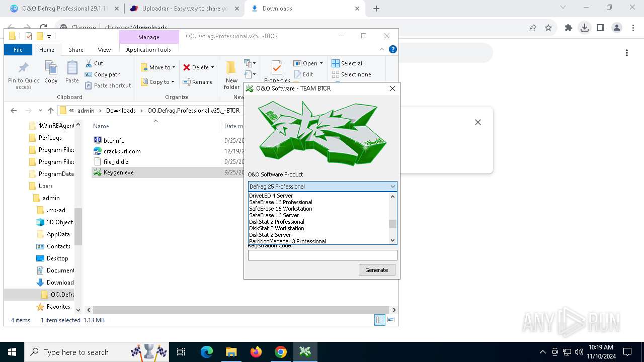Click Select none in ribbon
Viewport: 644px width, 362px height.
click(352, 74)
